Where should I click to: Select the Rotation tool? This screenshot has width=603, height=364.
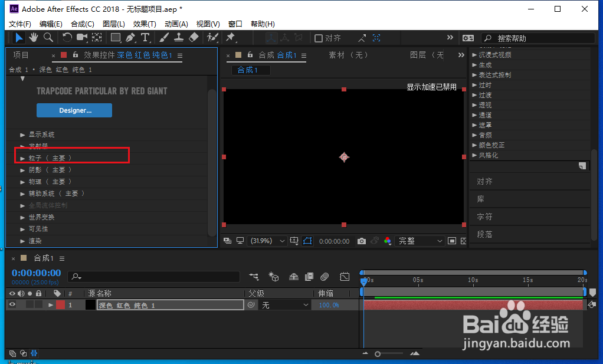67,38
